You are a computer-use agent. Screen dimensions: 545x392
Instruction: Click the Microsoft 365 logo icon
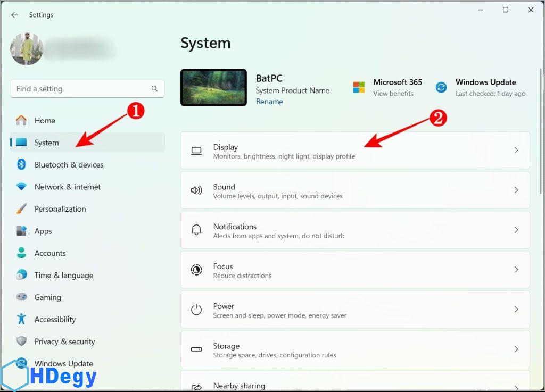359,87
